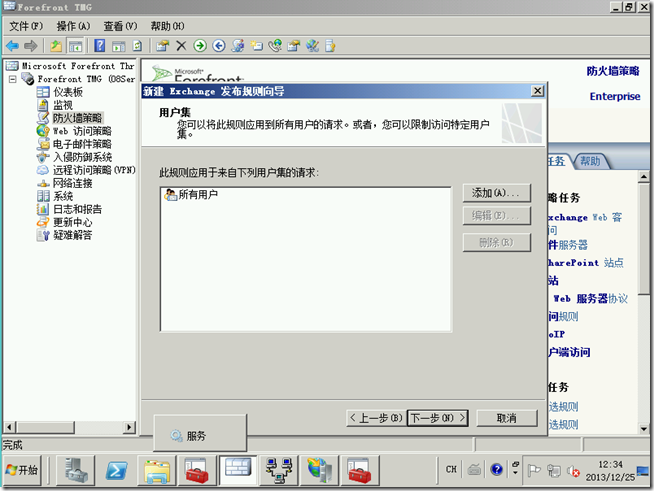
Task: Open the 开始 Start menu
Action: 22,470
